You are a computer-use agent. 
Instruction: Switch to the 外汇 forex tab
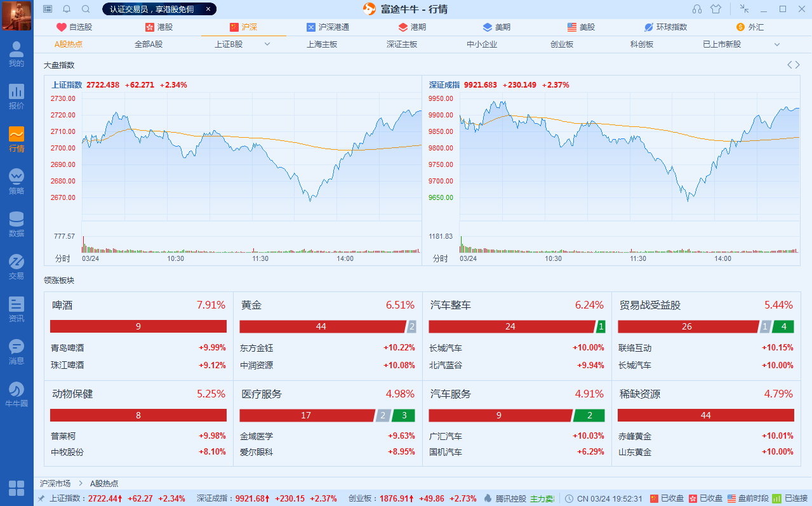pos(750,27)
